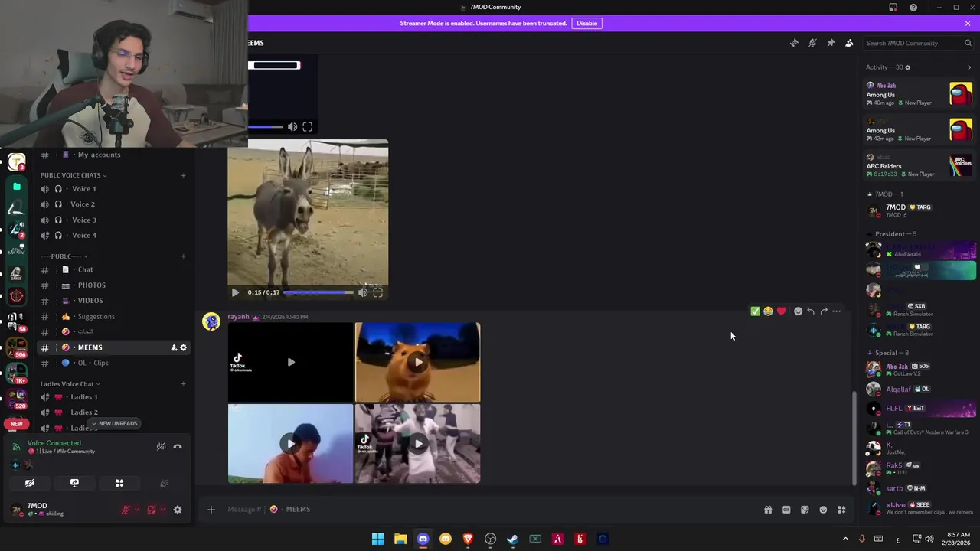Forward rayanh's message
The width and height of the screenshot is (980, 551).
[x=824, y=311]
